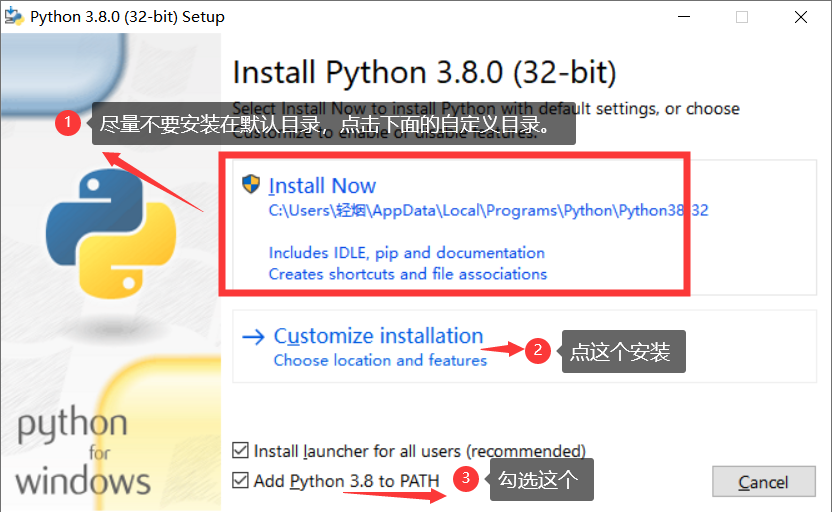Start installation with Install Now
Image resolution: width=832 pixels, height=512 pixels.
pos(322,186)
